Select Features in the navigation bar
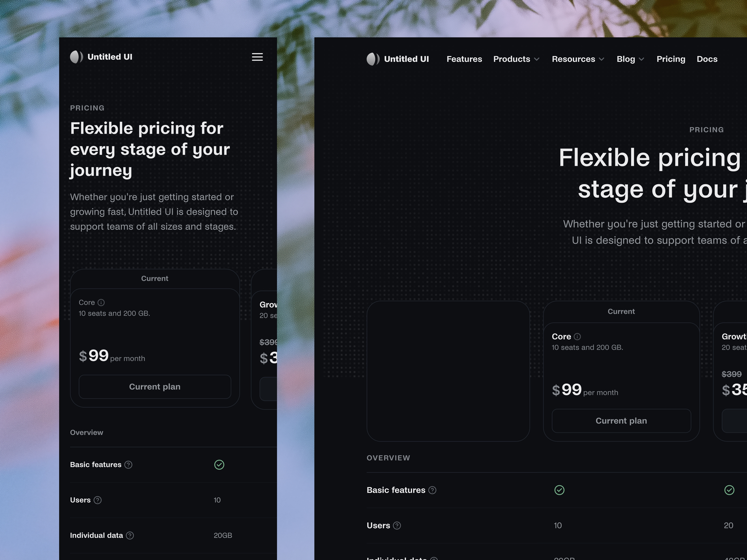Viewport: 747px width, 560px height. click(x=464, y=59)
